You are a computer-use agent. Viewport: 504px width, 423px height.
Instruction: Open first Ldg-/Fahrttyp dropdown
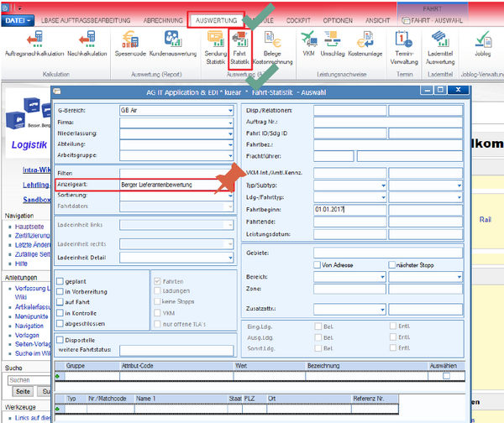(x=383, y=197)
